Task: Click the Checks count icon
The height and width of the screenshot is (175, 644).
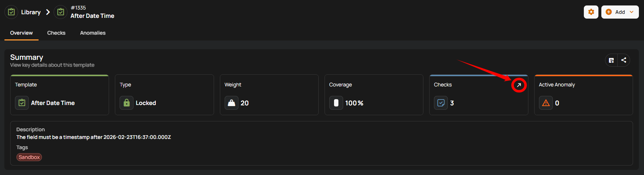Action: (441, 103)
